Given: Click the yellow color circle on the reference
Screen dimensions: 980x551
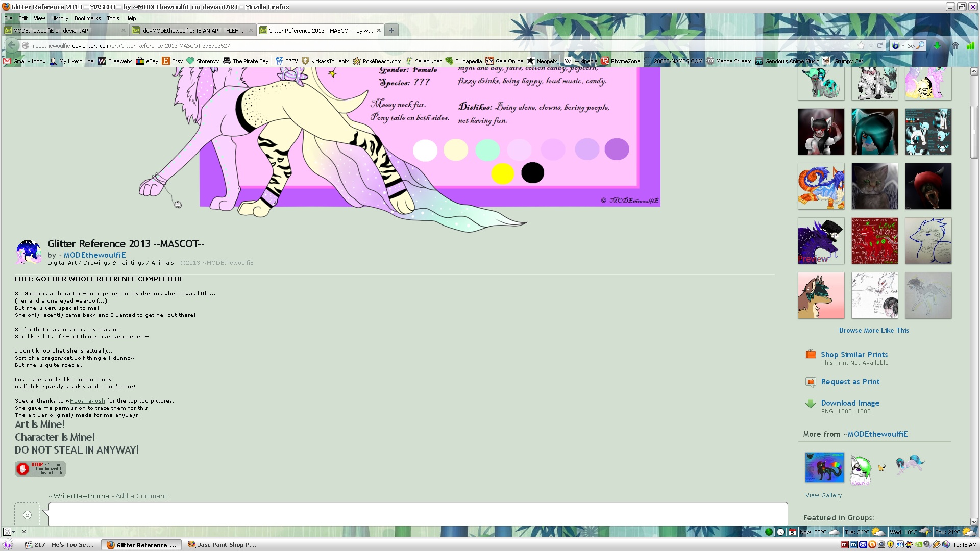Looking at the screenshot, I should click(x=502, y=173).
